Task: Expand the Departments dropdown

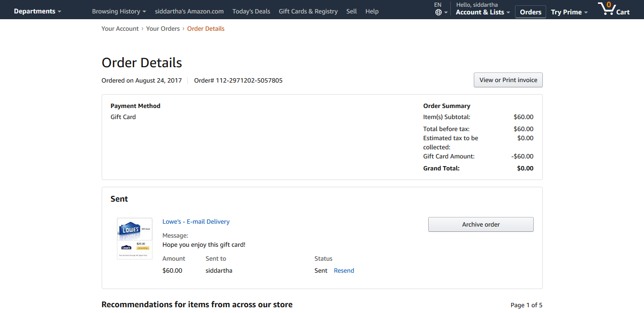Action: click(37, 11)
